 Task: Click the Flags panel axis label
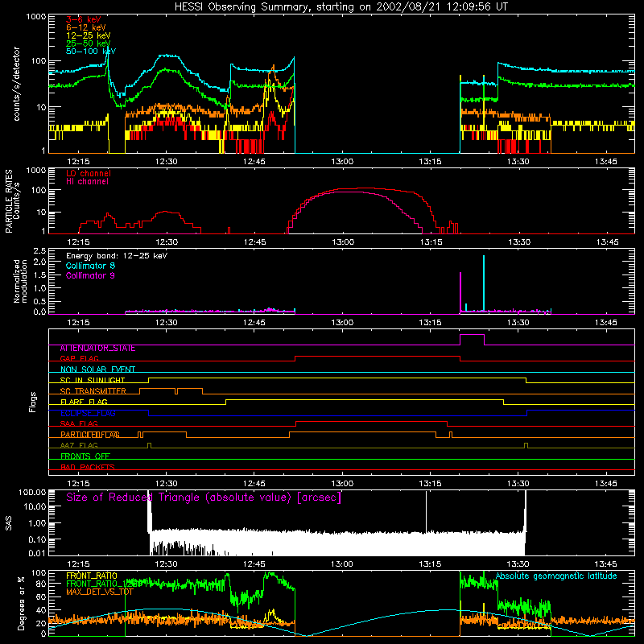point(32,402)
